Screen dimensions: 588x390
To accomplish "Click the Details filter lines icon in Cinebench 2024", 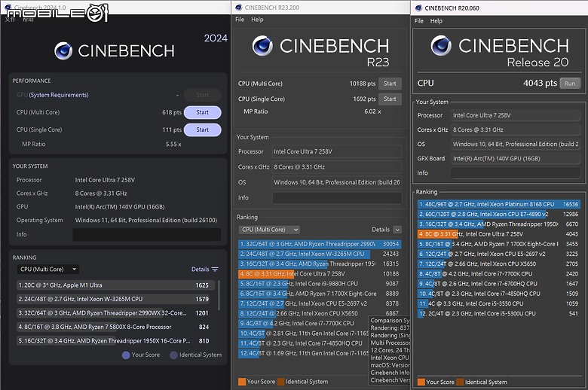I will click(215, 269).
